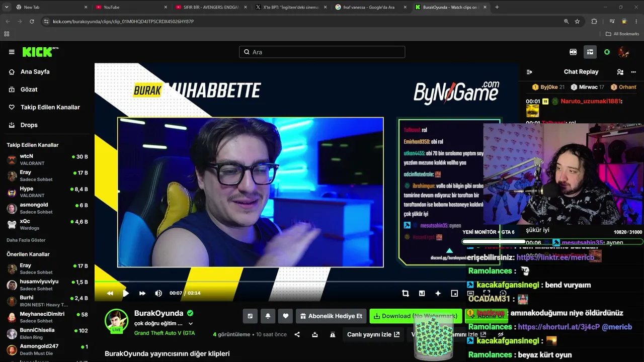Click the channel feed icon button

coord(250,316)
